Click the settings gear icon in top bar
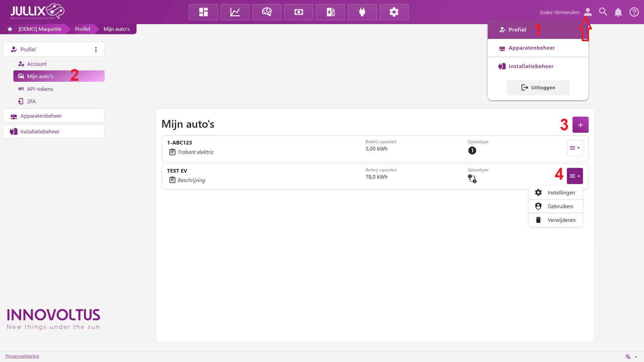 click(x=394, y=12)
